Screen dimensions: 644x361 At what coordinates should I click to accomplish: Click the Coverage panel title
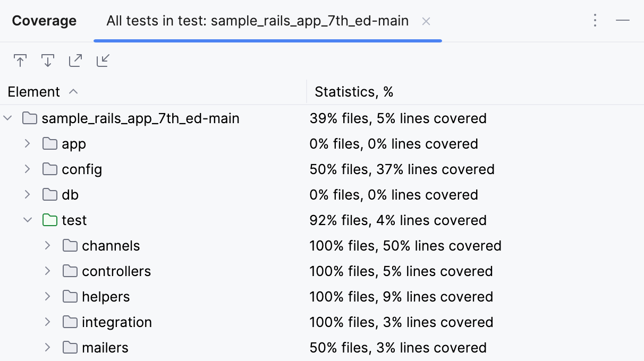(44, 21)
